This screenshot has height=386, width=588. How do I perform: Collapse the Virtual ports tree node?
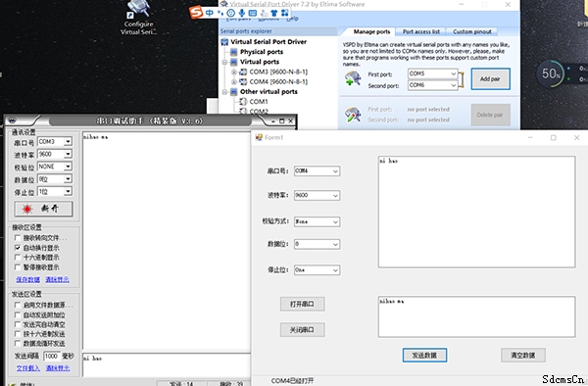point(224,62)
